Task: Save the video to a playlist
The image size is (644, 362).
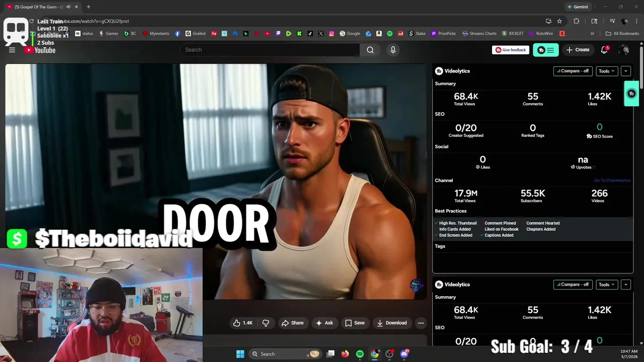Action: pos(355,323)
